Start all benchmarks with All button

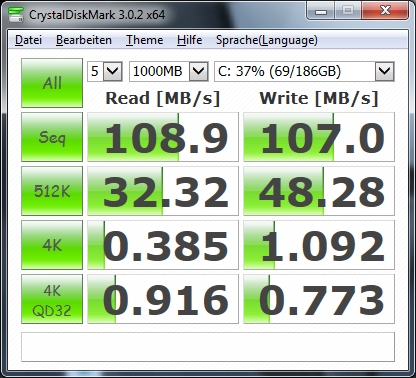point(52,83)
